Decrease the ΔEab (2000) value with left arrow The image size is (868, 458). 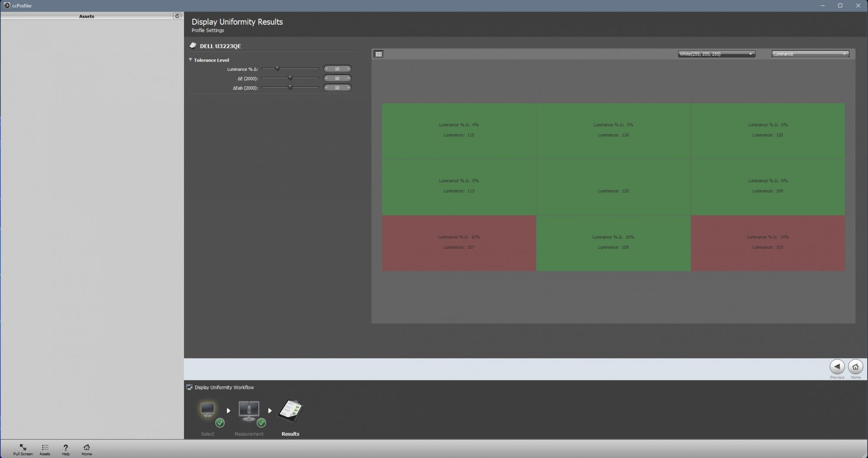click(327, 87)
